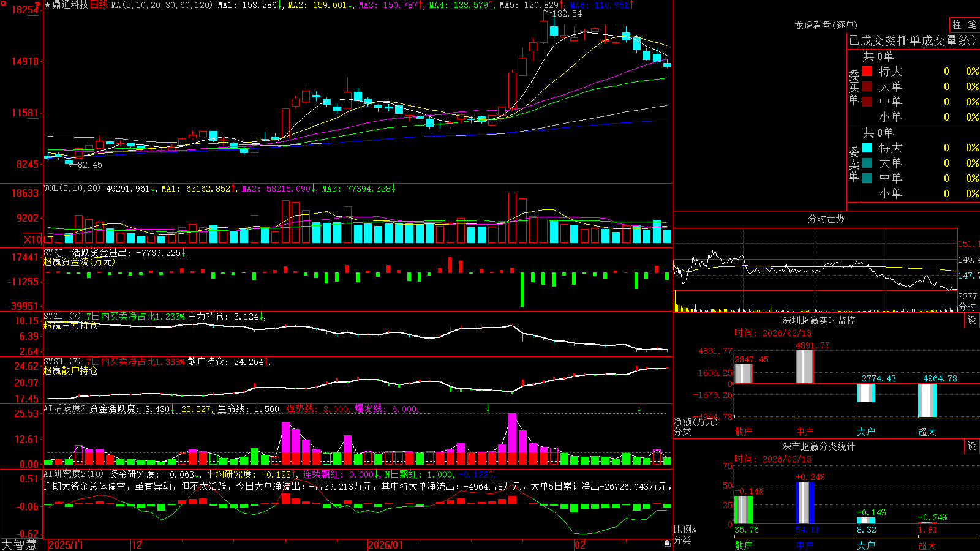Viewport: 980px width, 551px height.
Task: Click the cyan 特大 sell-order swatch
Action: coord(867,148)
